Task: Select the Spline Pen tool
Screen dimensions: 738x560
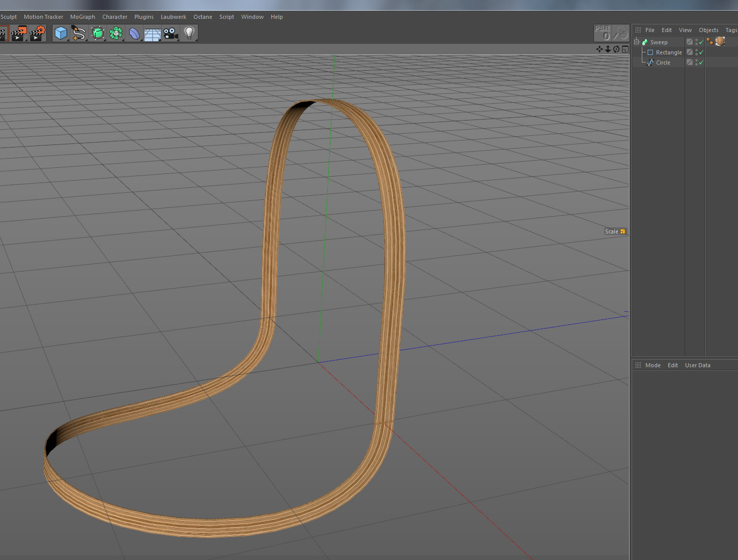Action: [79, 34]
